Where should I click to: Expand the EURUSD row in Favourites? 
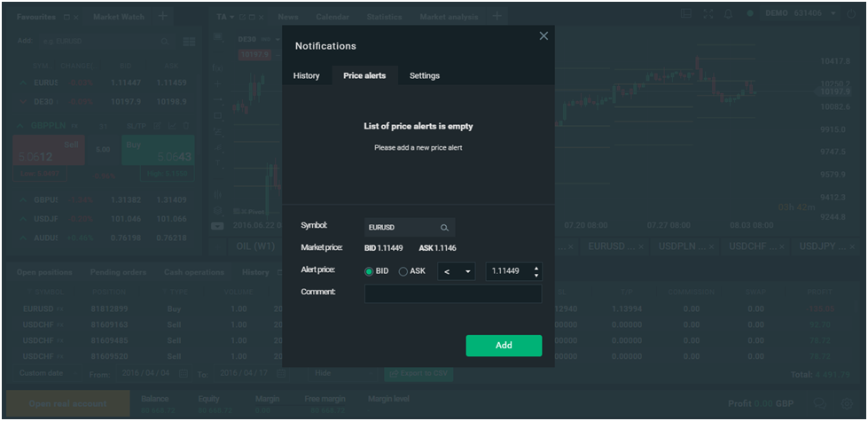tap(23, 83)
